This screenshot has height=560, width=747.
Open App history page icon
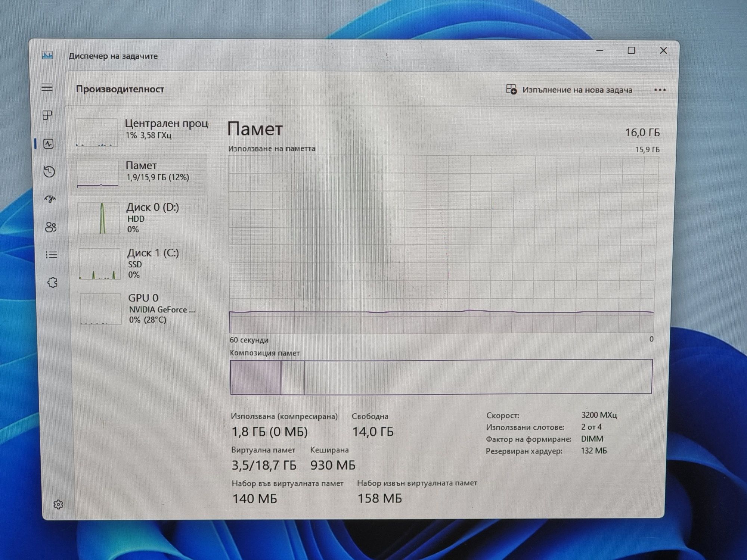click(49, 172)
